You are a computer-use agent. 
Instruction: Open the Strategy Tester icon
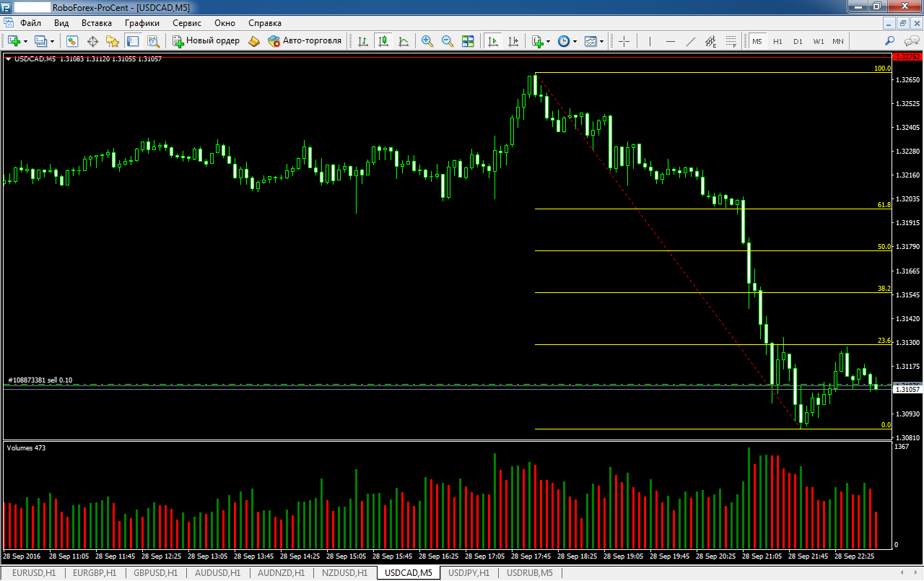(x=153, y=41)
